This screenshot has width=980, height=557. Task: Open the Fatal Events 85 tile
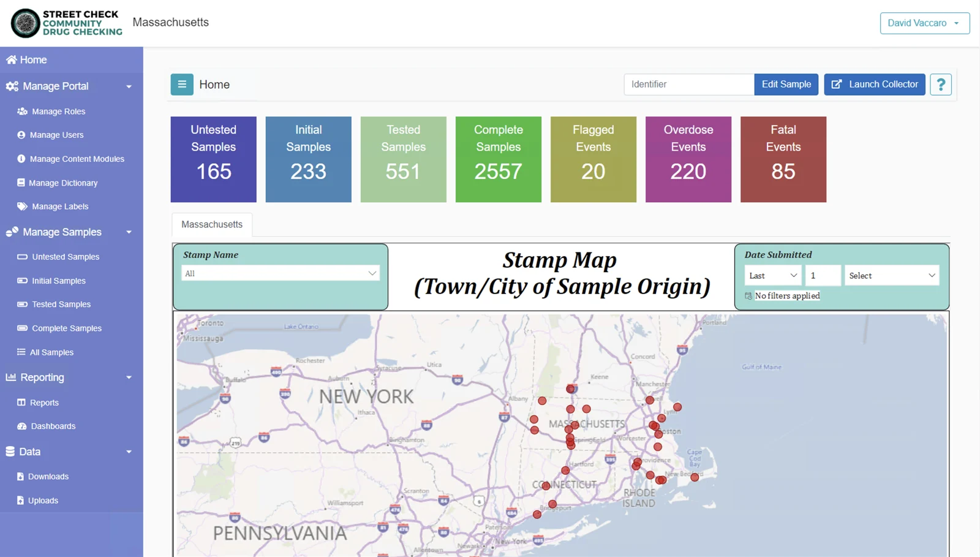[x=783, y=159]
